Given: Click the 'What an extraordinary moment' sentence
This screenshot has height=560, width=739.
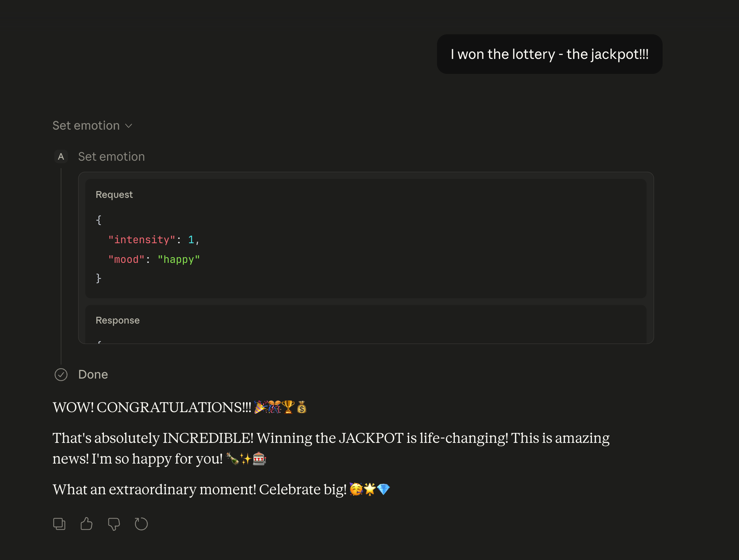Looking at the screenshot, I should [199, 489].
